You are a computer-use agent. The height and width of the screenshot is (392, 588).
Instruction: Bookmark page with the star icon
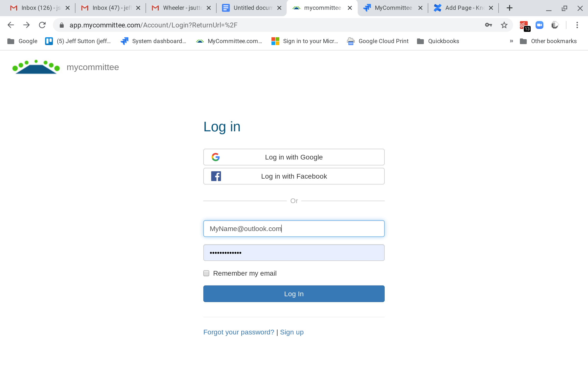pos(504,25)
